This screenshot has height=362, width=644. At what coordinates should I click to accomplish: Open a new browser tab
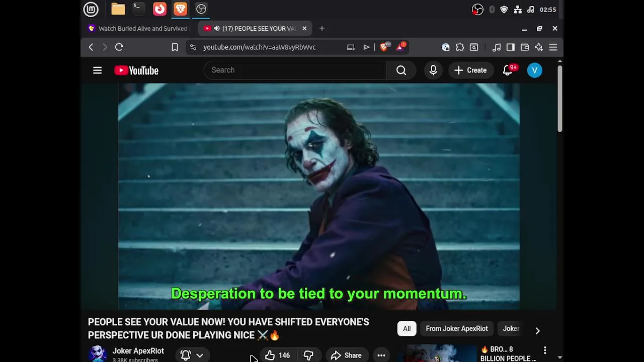pos(322,29)
